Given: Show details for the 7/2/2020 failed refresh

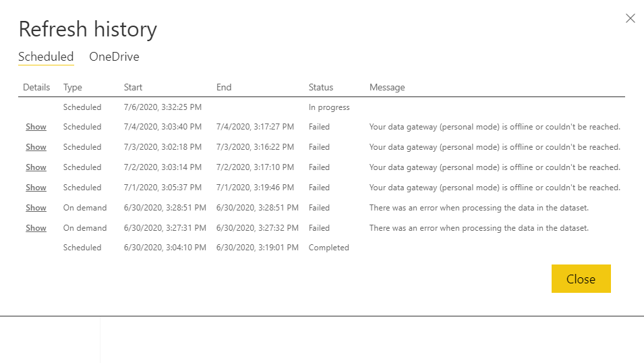Looking at the screenshot, I should tap(36, 167).
